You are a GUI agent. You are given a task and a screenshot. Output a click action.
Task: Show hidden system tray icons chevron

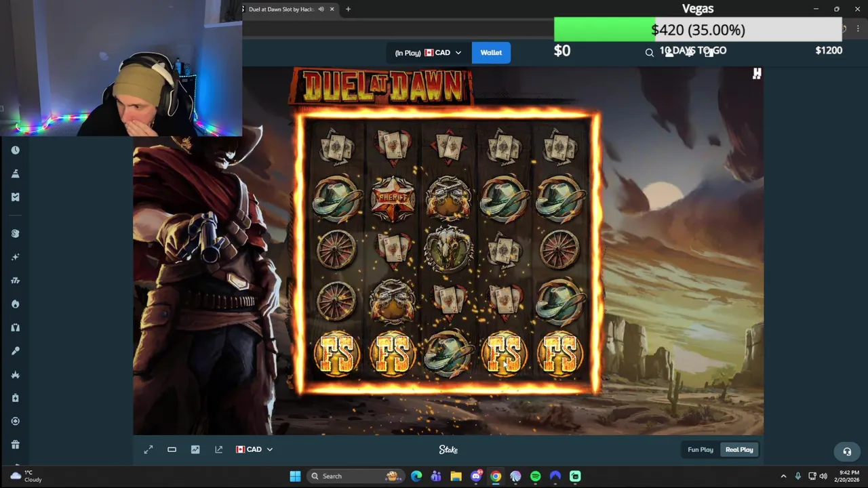coord(783,476)
